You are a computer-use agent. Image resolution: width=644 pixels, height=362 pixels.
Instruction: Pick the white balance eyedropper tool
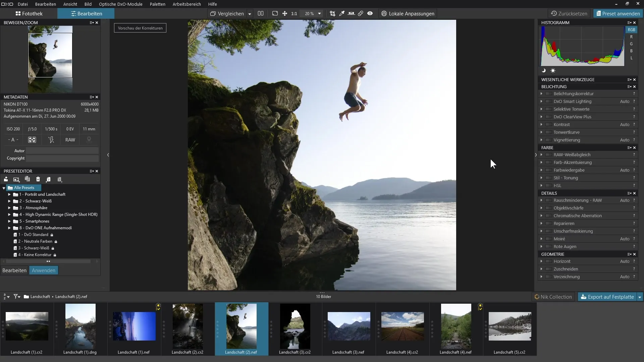point(342,13)
